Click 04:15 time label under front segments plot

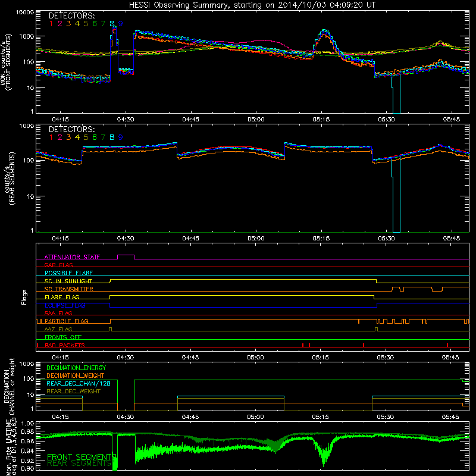tap(60, 120)
